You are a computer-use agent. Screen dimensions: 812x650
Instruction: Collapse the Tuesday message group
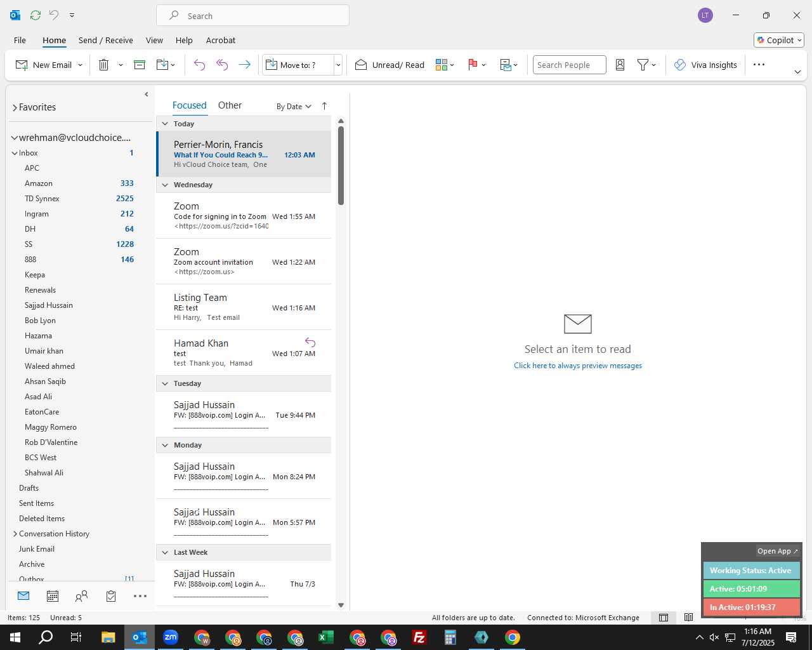165,383
